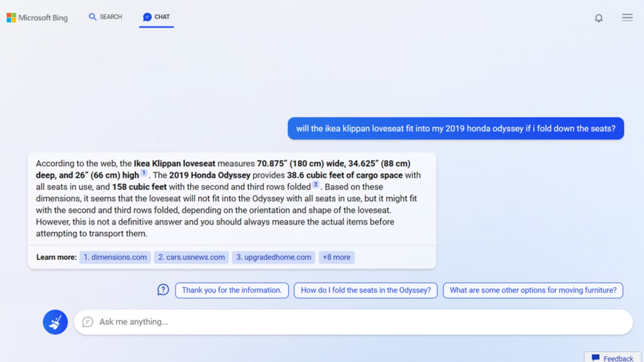Open the hamburger menu

coord(627,17)
